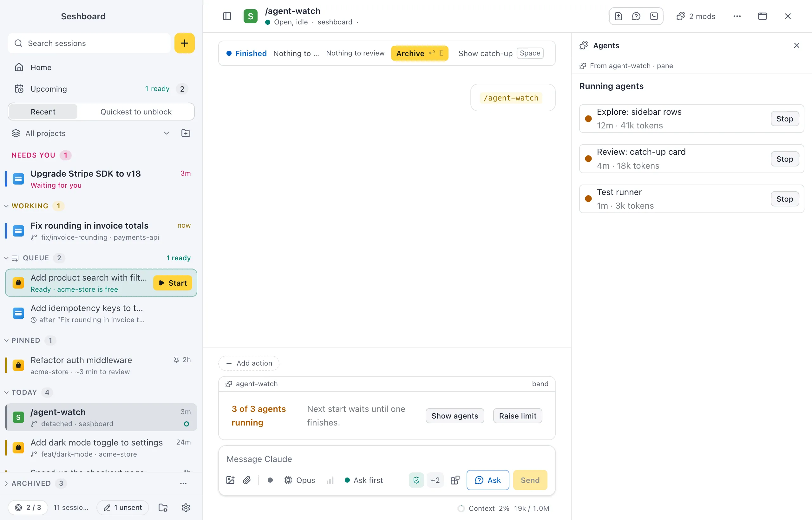Switch to Quickest to unblock tab
Screen dimensions: 812x520
pyautogui.click(x=136, y=111)
